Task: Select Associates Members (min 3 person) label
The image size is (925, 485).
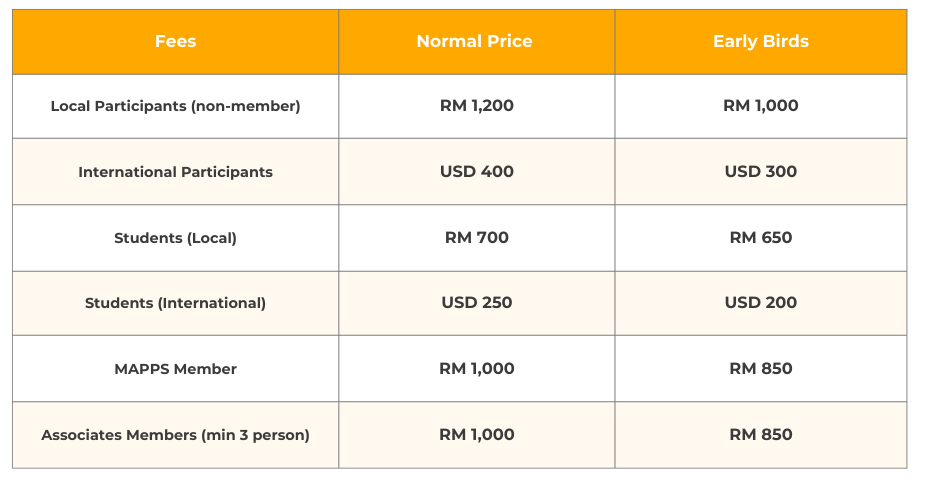Action: 175,435
